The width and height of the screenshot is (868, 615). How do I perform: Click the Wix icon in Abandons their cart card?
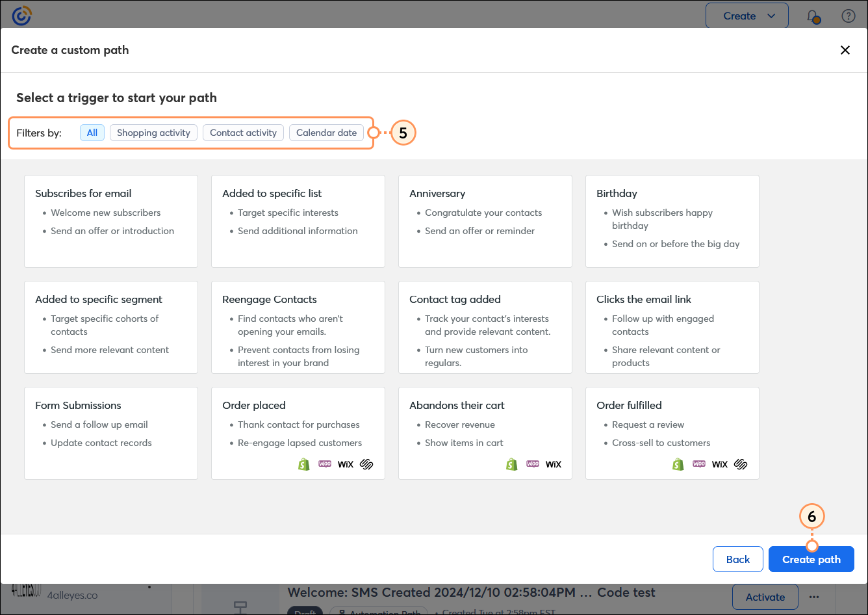[x=554, y=464]
